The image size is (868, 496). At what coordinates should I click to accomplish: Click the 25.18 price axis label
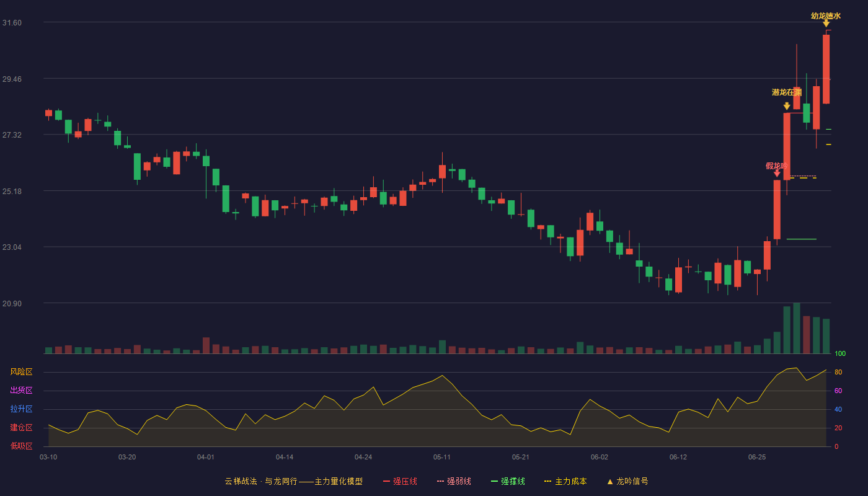[x=12, y=191]
